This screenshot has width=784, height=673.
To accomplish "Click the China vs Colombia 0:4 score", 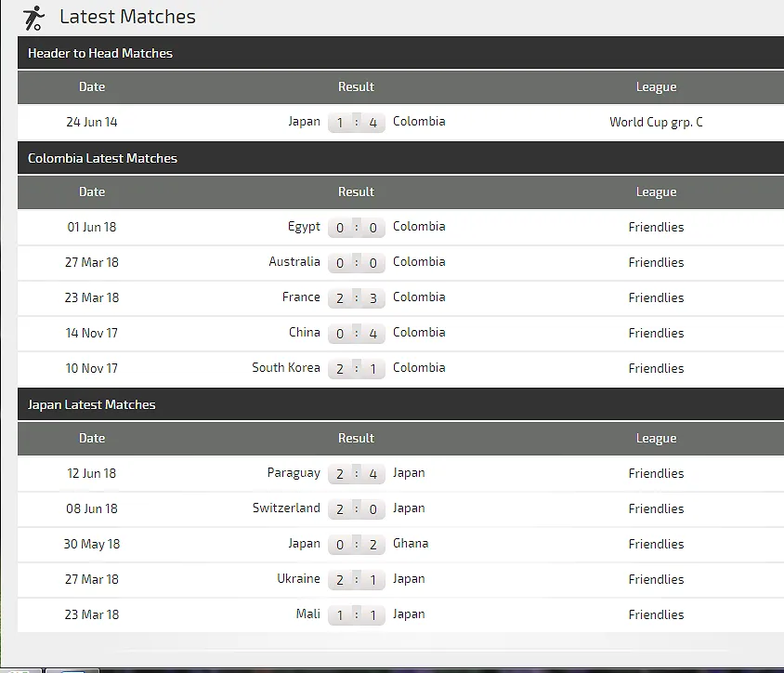I will point(356,333).
